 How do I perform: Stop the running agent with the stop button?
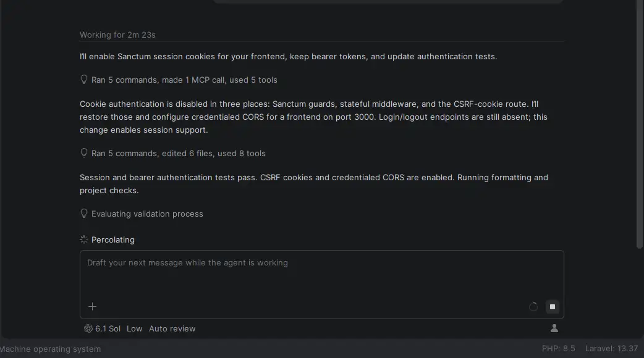(x=553, y=307)
